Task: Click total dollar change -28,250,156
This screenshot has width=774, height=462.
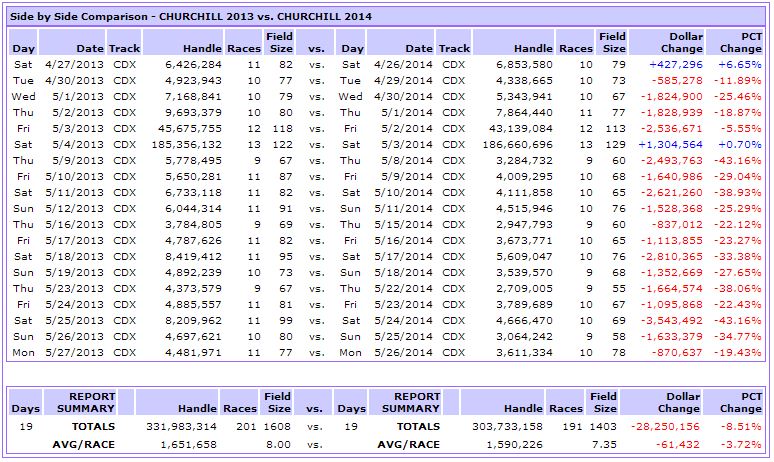Action: pyautogui.click(x=665, y=426)
